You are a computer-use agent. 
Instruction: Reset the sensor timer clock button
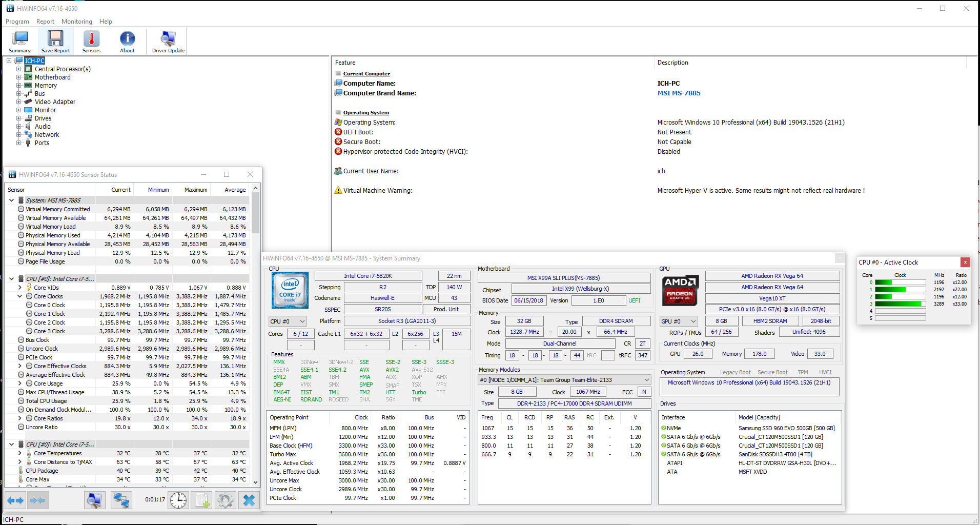coord(178,500)
